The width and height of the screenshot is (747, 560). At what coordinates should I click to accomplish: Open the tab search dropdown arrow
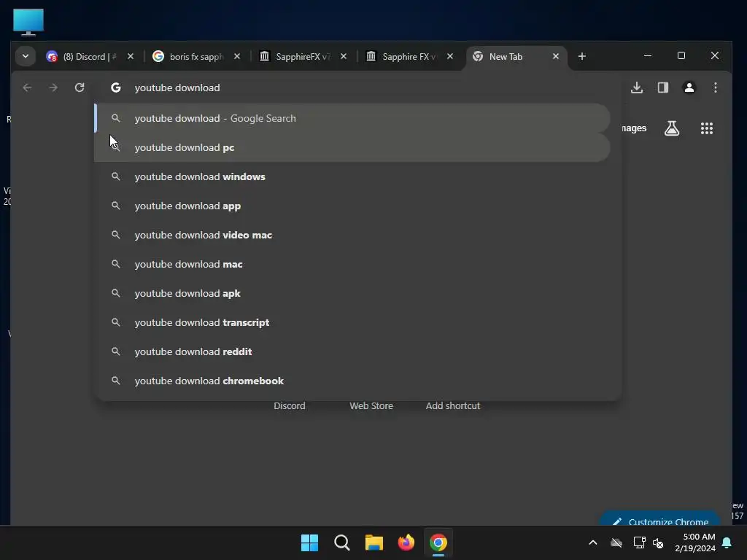tap(26, 56)
